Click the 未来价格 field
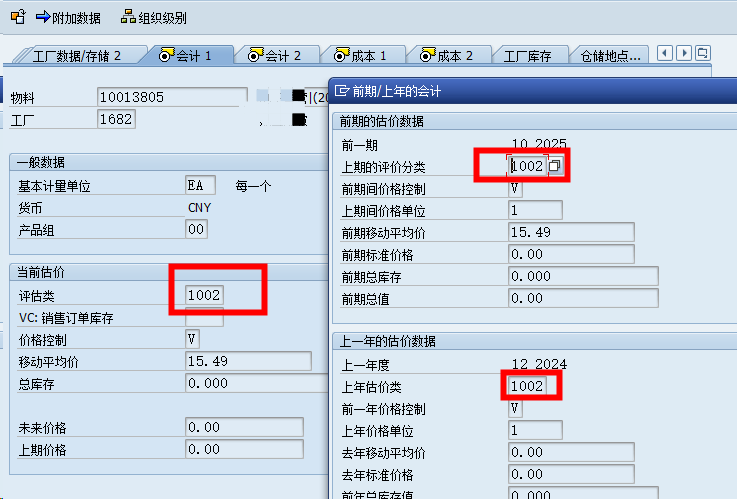Screen dimensions: 737x499 pos(244,427)
